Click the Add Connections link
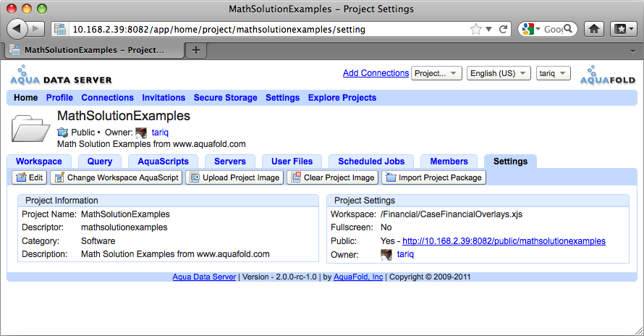 coord(376,73)
